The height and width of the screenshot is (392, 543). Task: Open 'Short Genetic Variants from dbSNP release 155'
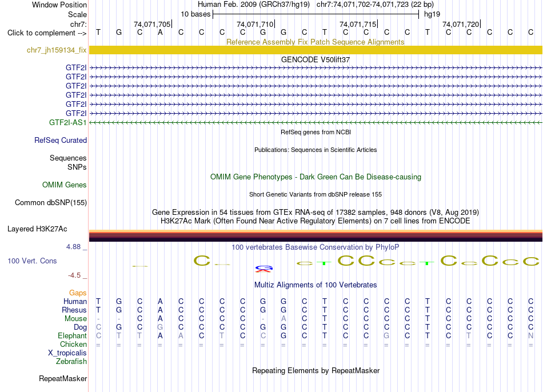[x=316, y=194]
